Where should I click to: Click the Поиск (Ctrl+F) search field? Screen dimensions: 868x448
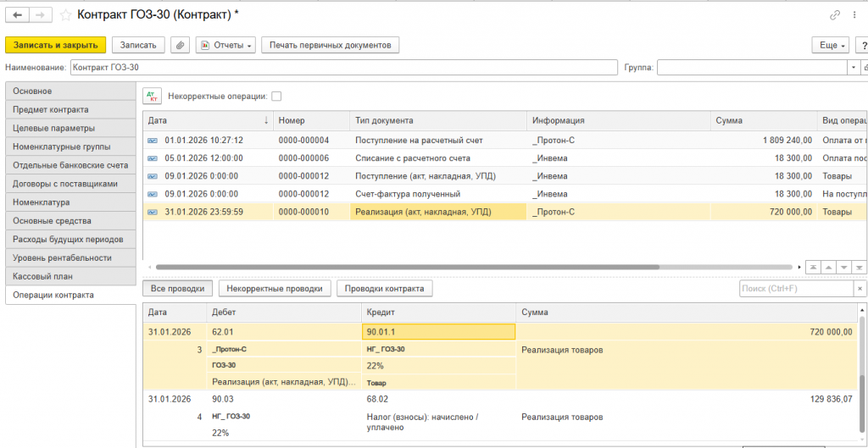[797, 288]
